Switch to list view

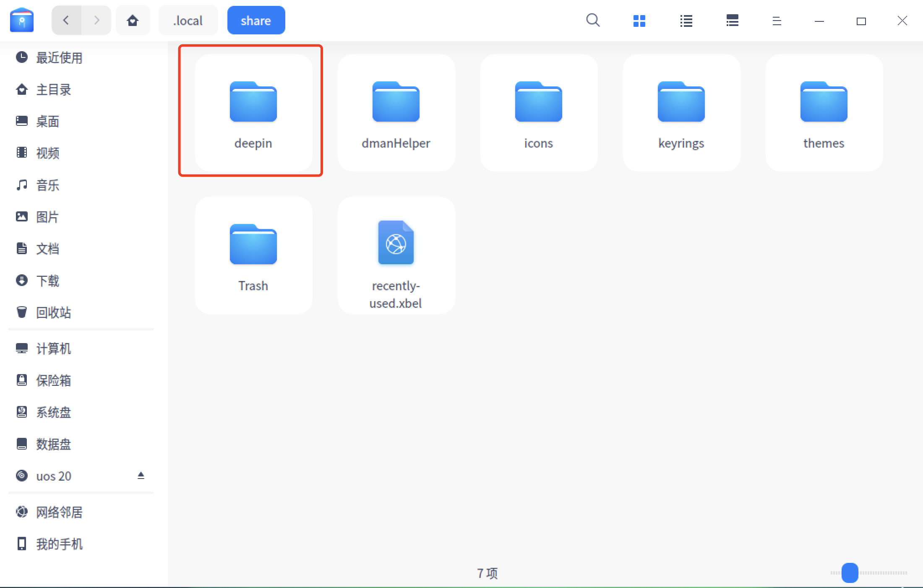coord(686,21)
